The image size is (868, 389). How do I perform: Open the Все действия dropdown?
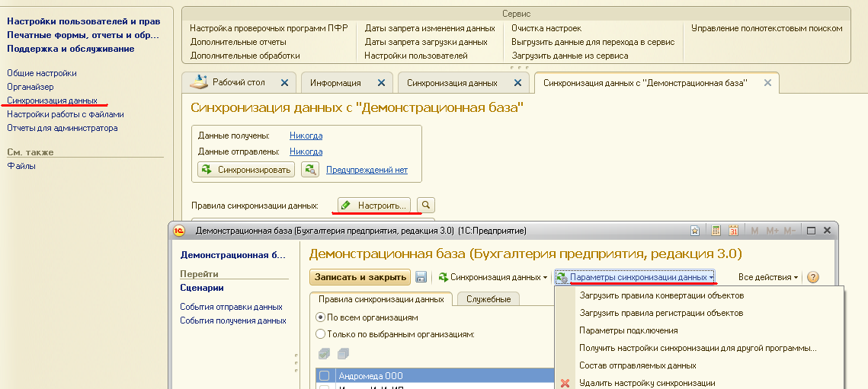click(768, 276)
